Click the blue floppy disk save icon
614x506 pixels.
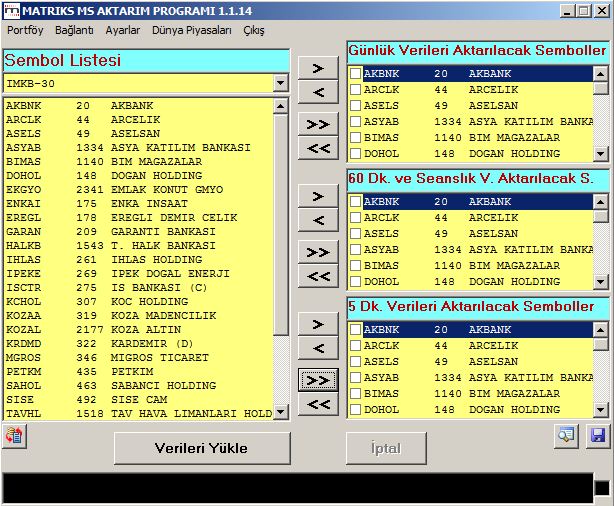point(598,436)
